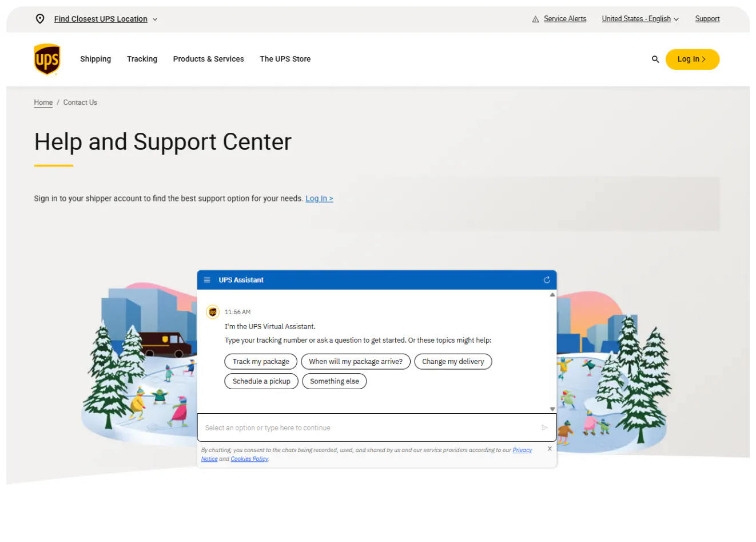The width and height of the screenshot is (756, 542).
Task: Click the UPS shield logo
Action: click(x=47, y=59)
